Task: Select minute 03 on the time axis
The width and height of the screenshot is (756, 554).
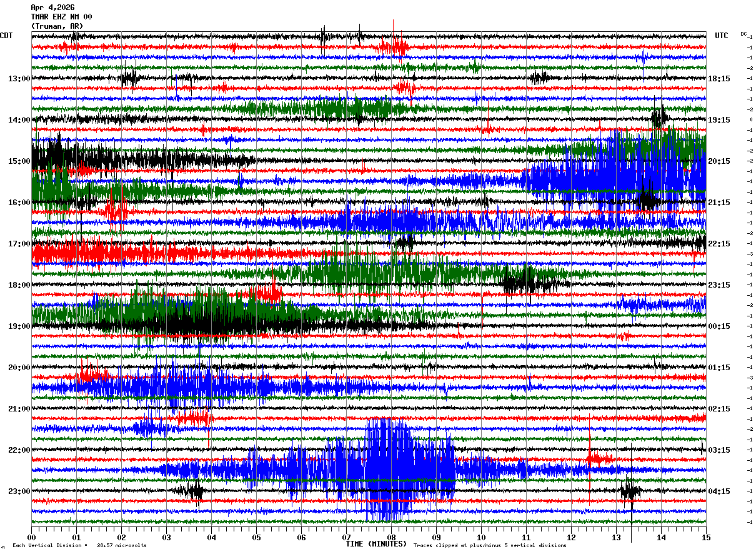Action: click(x=166, y=537)
